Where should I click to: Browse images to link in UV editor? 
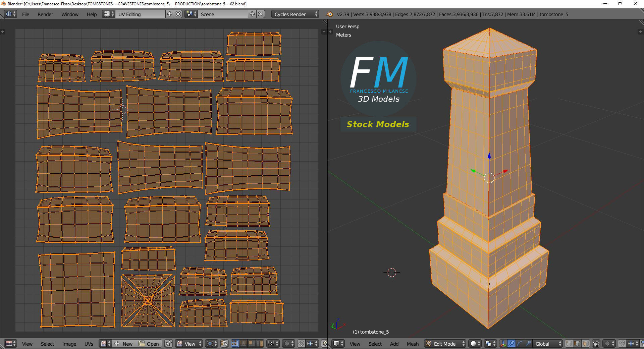click(106, 344)
